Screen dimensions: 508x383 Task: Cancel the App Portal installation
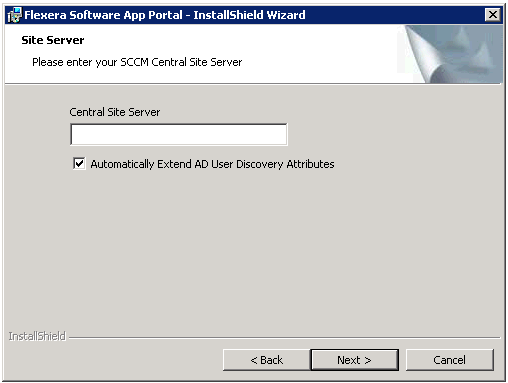[449, 360]
